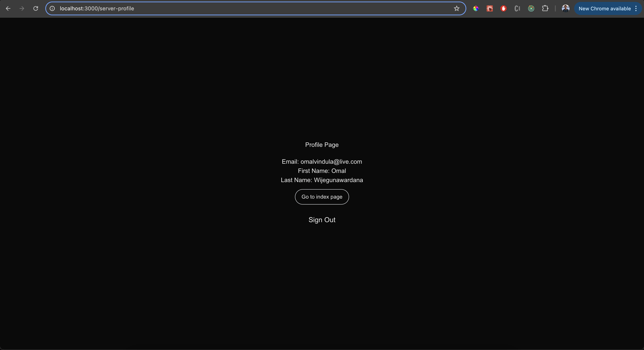This screenshot has width=644, height=350.
Task: View site information icon in address bar
Action: tap(52, 8)
